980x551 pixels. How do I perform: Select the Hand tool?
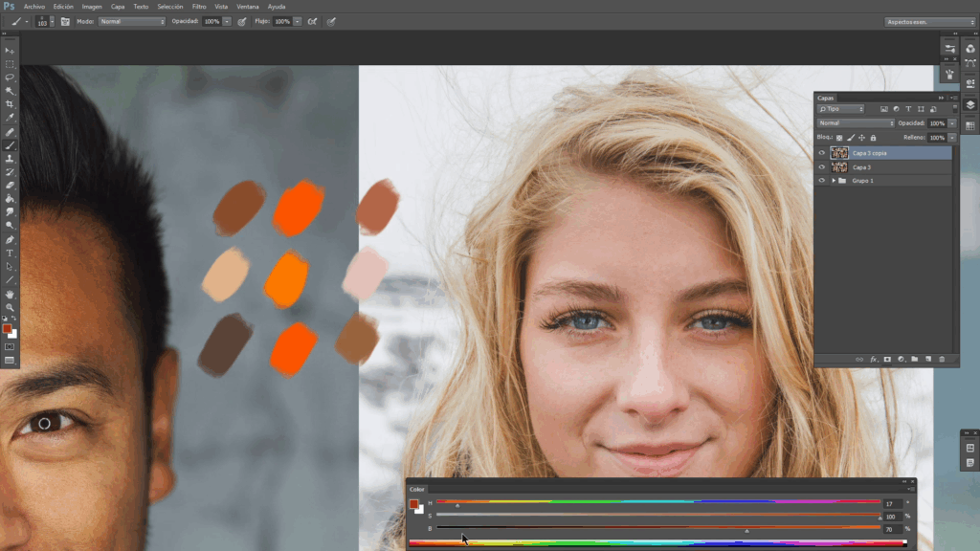[x=10, y=295]
